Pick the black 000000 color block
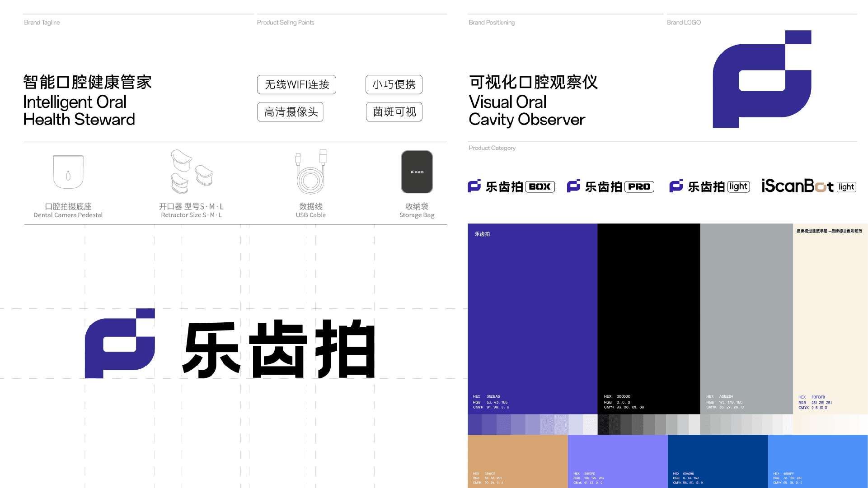The height and width of the screenshot is (488, 868). click(649, 319)
